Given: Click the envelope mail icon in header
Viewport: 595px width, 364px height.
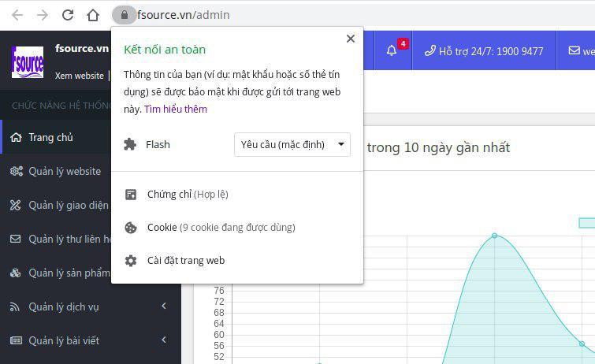Looking at the screenshot, I should pyautogui.click(x=575, y=50).
